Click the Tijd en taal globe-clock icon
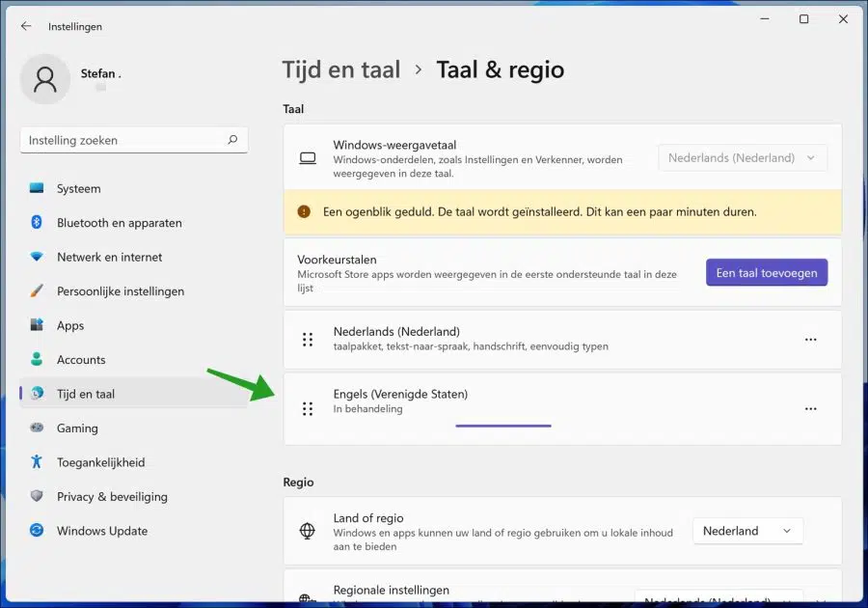The height and width of the screenshot is (608, 868). (37, 393)
